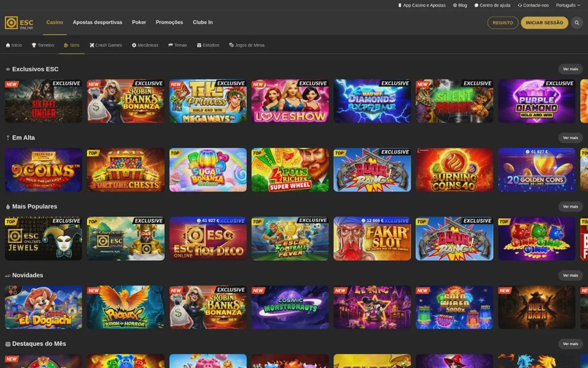Open the ESC Online Hot Deco game
This screenshot has height=368, width=588.
pos(208,239)
